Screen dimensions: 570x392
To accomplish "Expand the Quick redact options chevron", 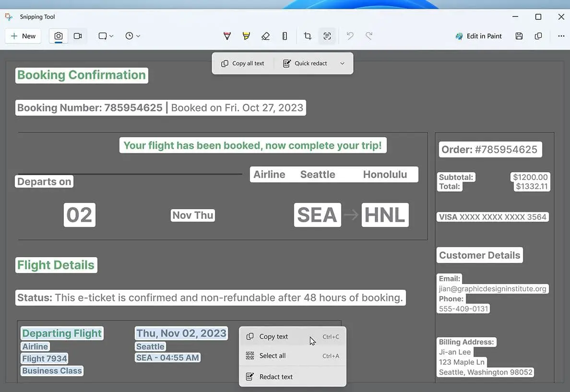I will coord(342,63).
